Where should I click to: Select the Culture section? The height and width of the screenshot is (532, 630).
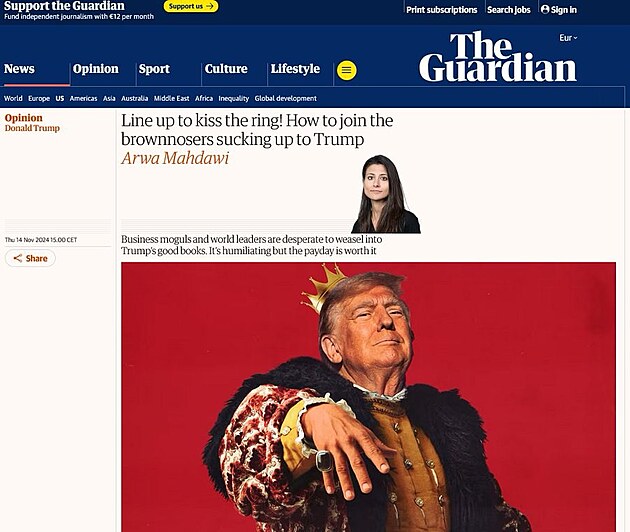(226, 69)
